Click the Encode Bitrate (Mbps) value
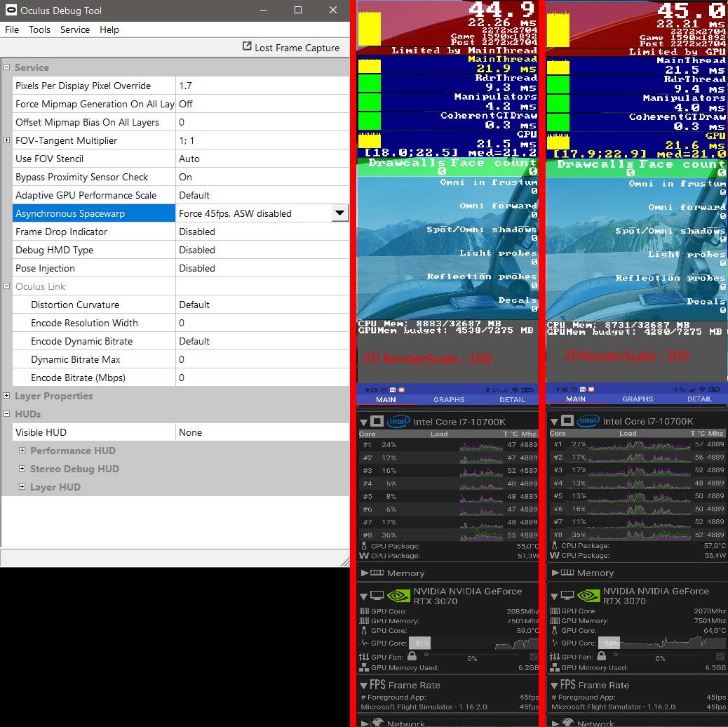 262,378
